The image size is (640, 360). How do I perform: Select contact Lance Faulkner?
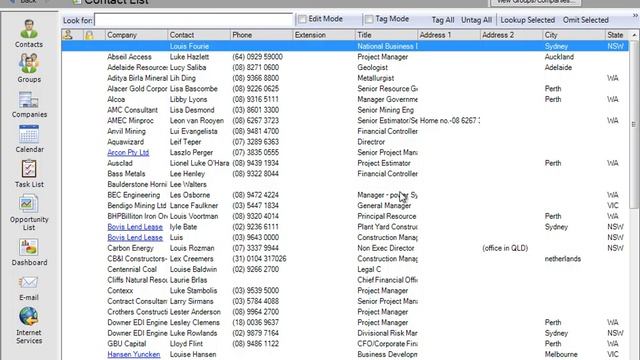click(193, 206)
